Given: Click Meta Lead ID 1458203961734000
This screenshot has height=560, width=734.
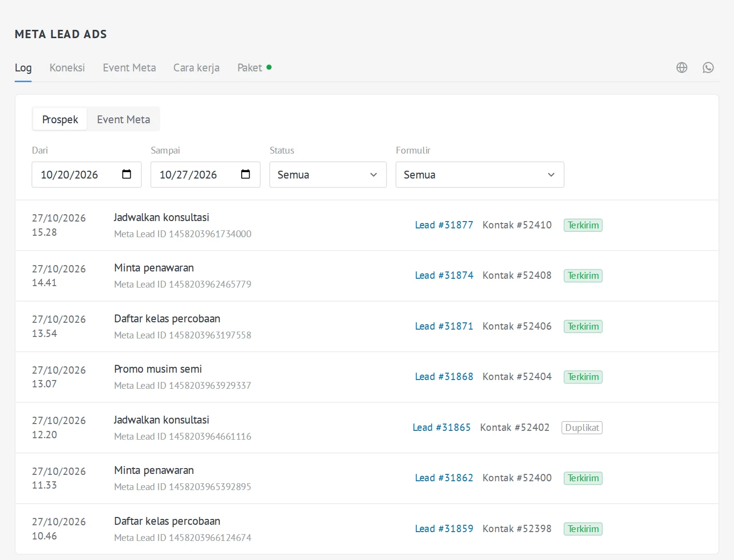Looking at the screenshot, I should [x=183, y=234].
